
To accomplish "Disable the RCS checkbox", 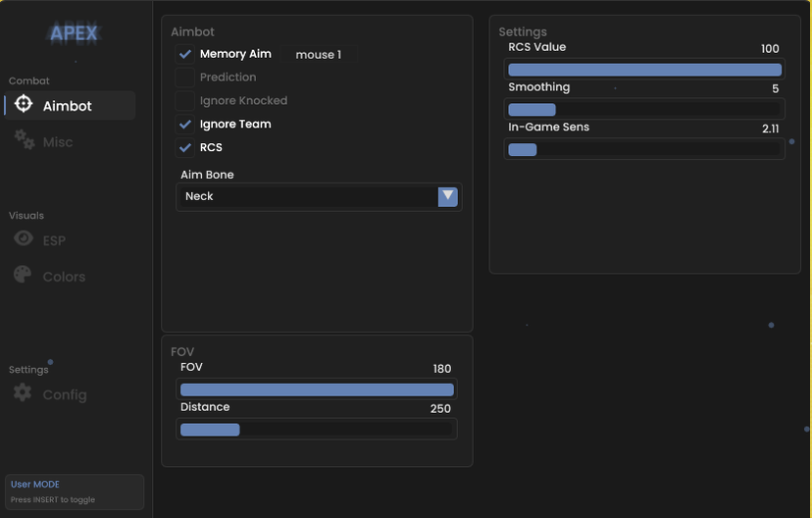I will tap(185, 148).
